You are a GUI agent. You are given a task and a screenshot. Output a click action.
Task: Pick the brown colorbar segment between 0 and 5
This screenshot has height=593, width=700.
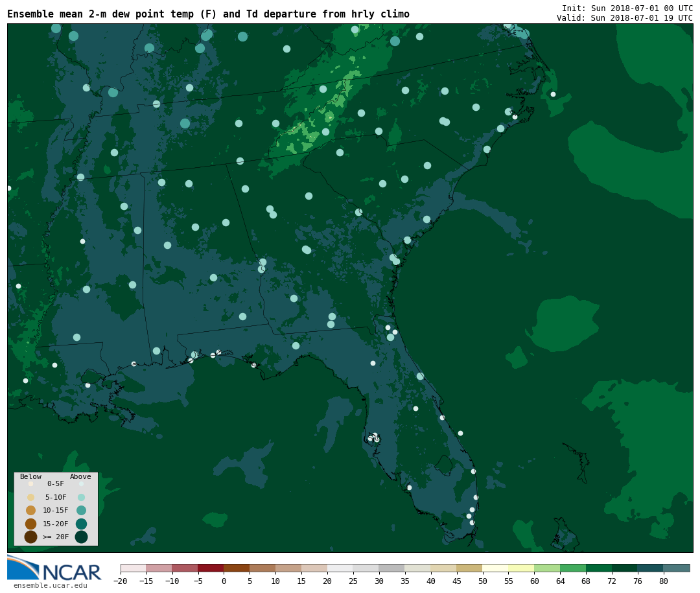pos(237,568)
